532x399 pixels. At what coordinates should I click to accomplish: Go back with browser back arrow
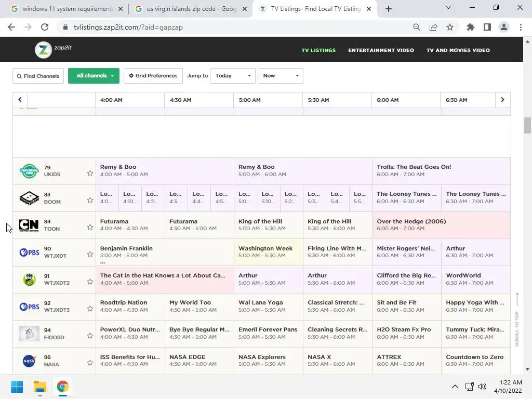(x=11, y=27)
